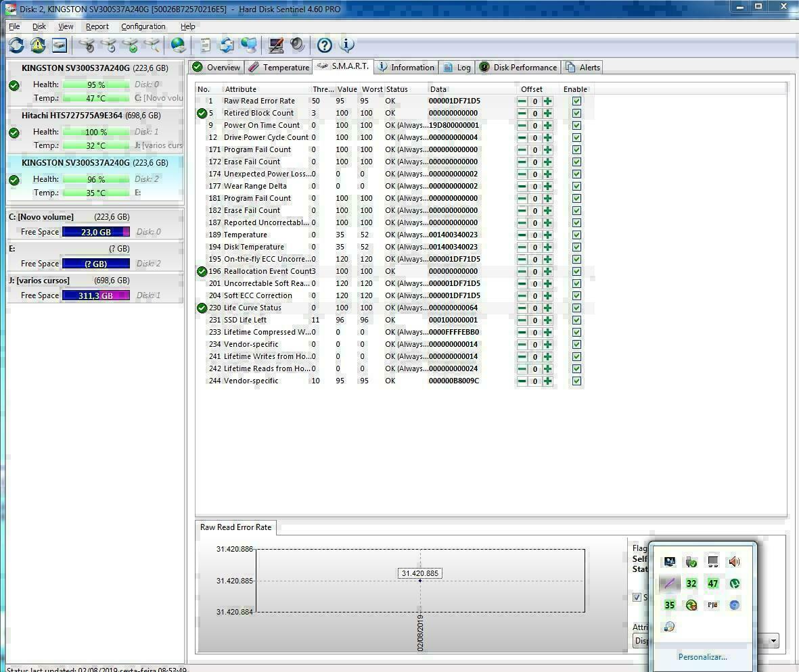Decrease offset for Life Curve Status
The height and width of the screenshot is (672, 799).
point(522,308)
